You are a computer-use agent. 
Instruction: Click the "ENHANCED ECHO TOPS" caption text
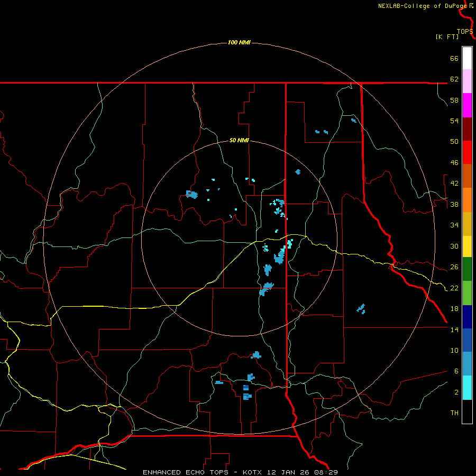click(x=188, y=472)
